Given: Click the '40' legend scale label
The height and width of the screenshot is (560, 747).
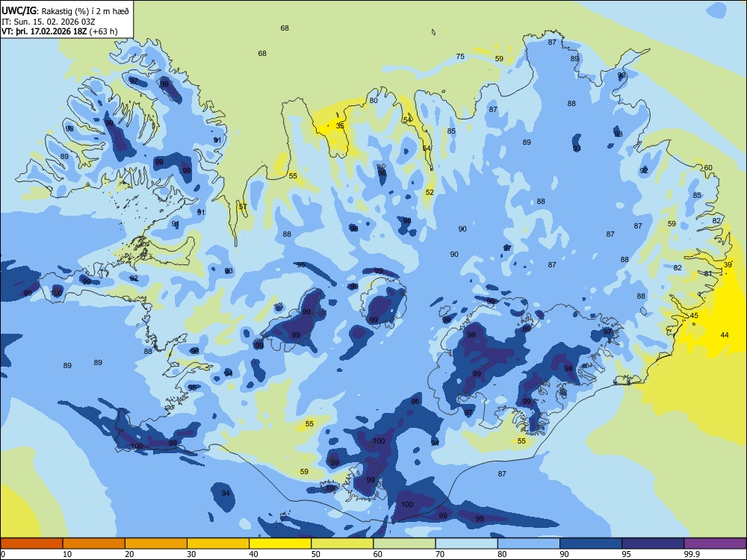Looking at the screenshot, I should click(x=254, y=554).
